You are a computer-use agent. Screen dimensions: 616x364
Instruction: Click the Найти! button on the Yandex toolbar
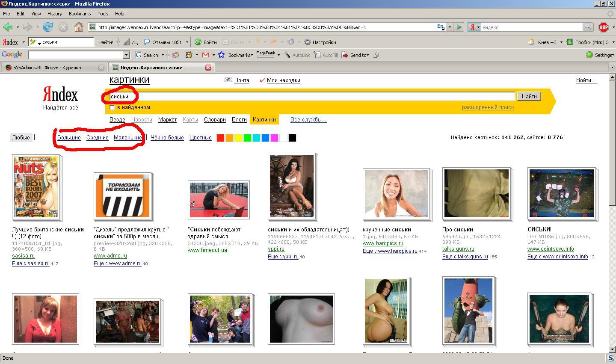click(106, 42)
